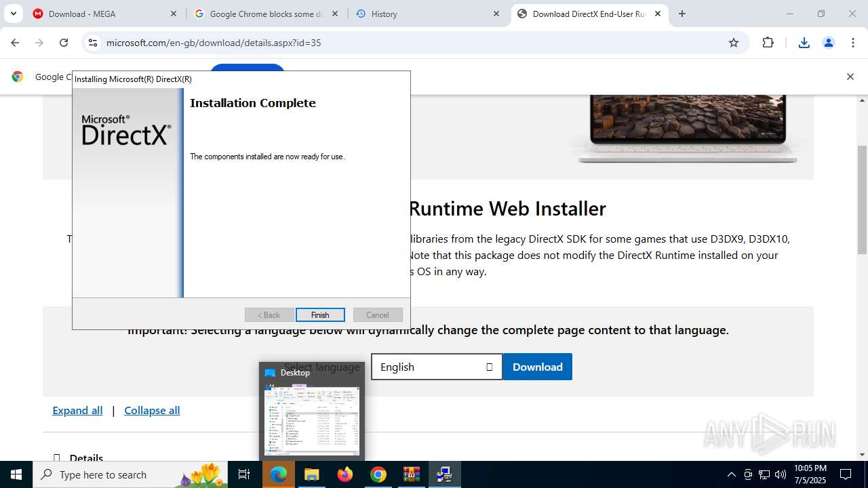Click the blue Download button

coord(538,367)
